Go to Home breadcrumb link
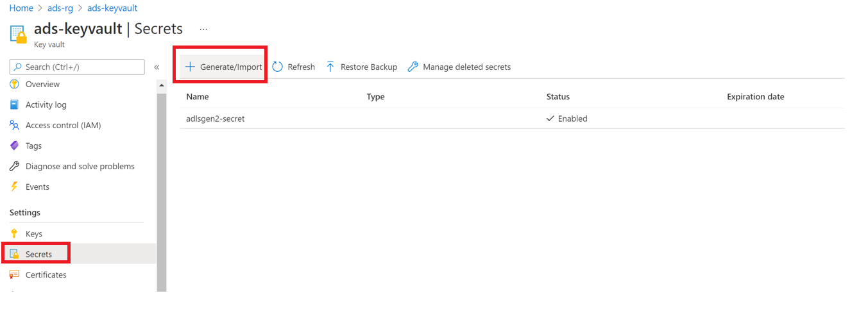 coord(21,8)
